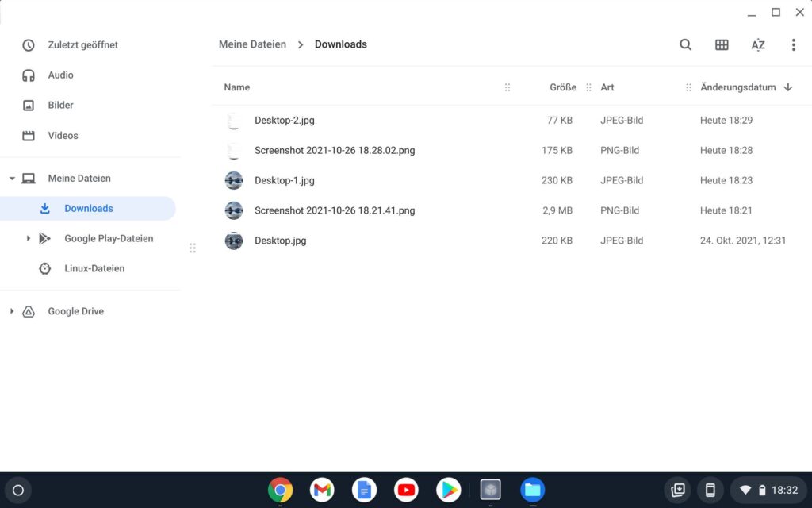Select the file named Desktop.jpg
The image size is (812, 508).
[x=280, y=241]
